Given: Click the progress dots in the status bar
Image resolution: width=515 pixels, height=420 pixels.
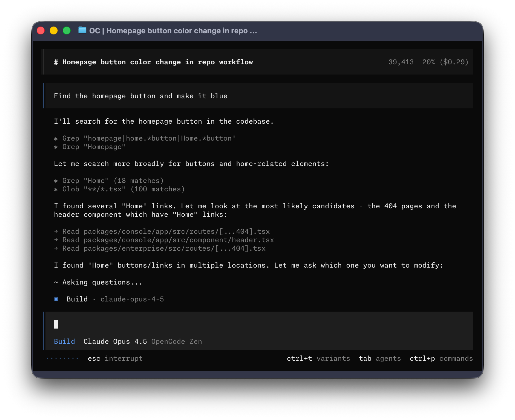Looking at the screenshot, I should tap(62, 358).
